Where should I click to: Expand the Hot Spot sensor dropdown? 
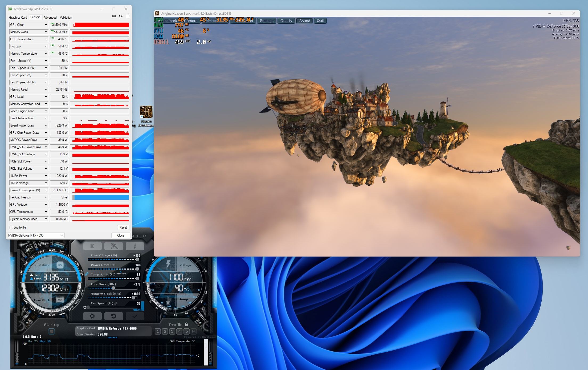(x=46, y=46)
